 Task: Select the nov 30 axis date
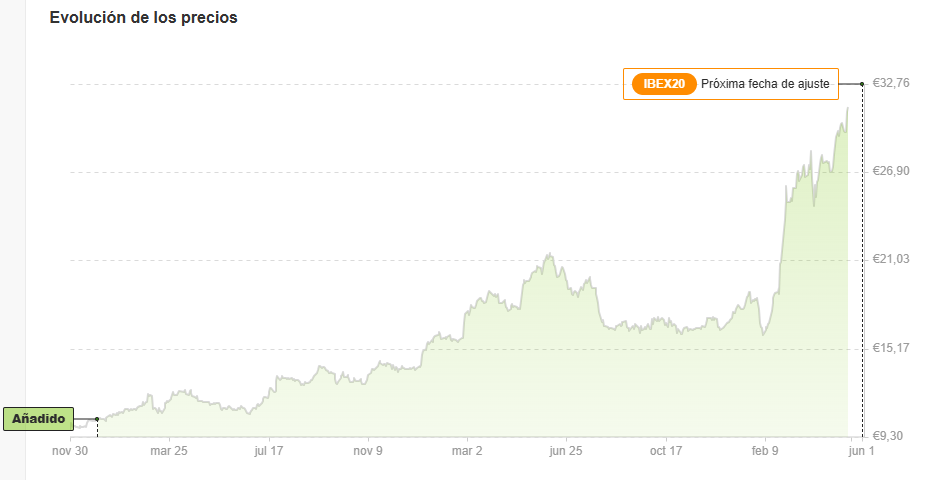[x=70, y=451]
